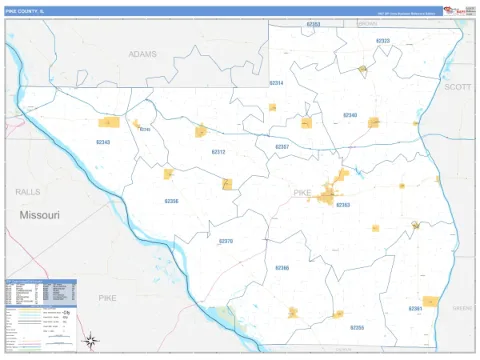480x360 pixels.
Task: Click the orange town square in 62340 area
Action: tap(373, 122)
